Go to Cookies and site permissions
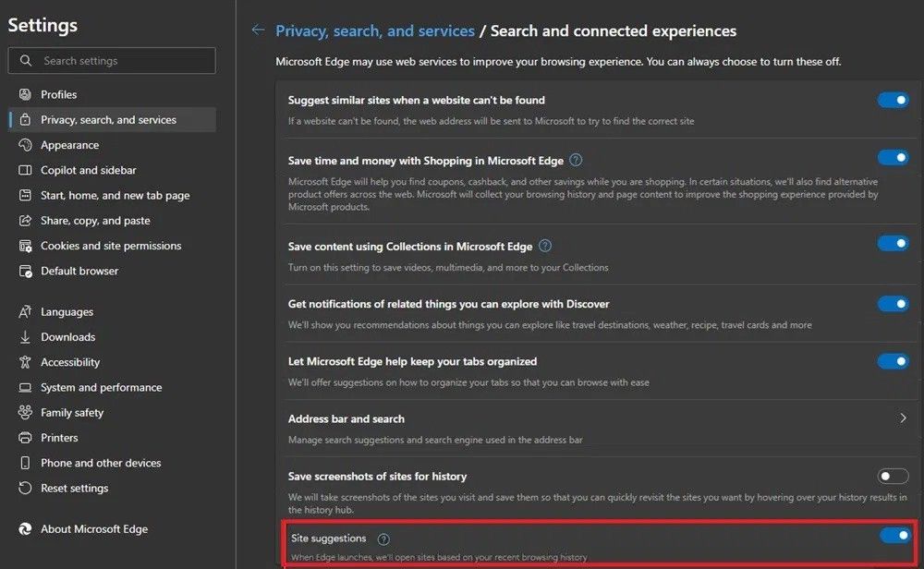 click(x=111, y=246)
